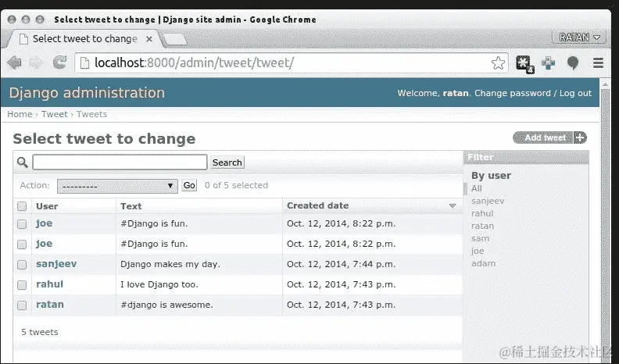Click the blue cross-shaped extension icon
This screenshot has width=619, height=364.
[549, 62]
